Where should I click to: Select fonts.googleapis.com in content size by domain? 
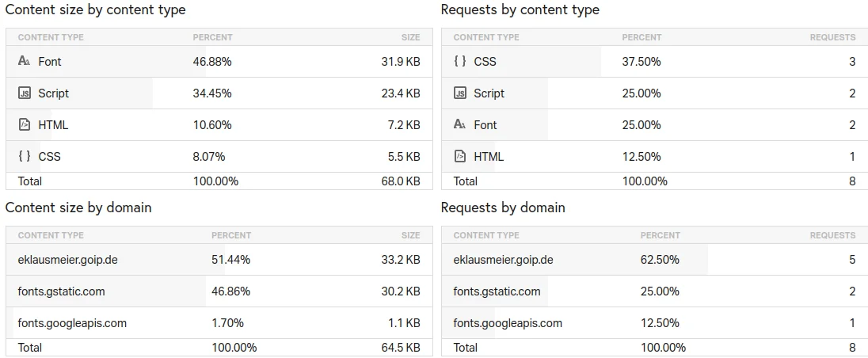(72, 323)
